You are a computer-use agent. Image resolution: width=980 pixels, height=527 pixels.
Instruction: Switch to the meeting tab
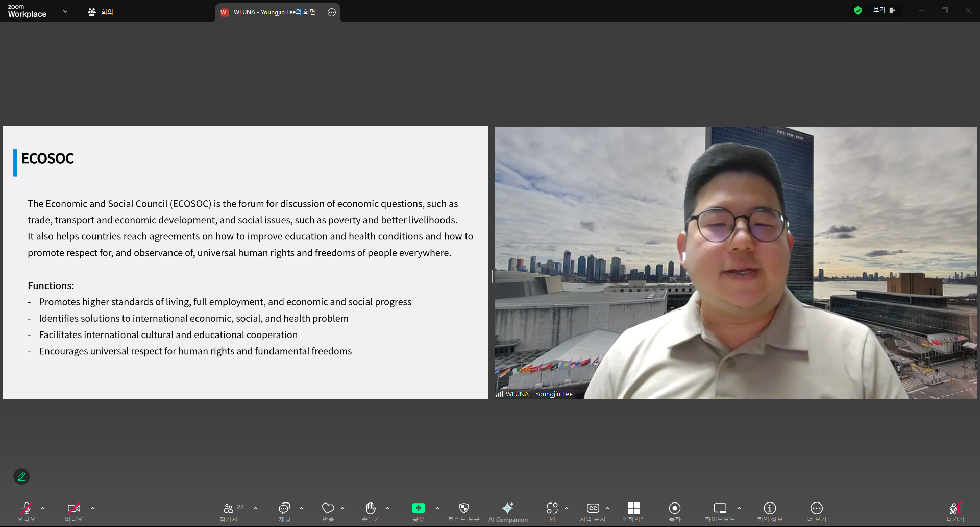pos(101,12)
